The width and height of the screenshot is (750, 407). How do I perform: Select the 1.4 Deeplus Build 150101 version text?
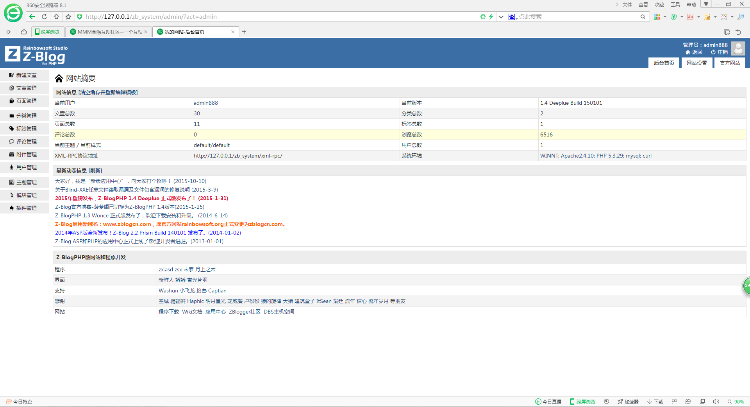point(571,103)
